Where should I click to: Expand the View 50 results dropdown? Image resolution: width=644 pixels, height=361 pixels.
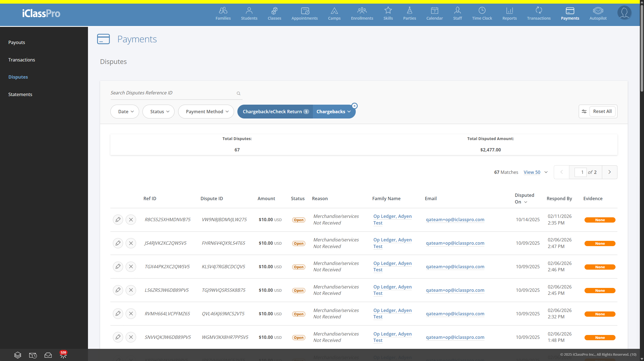tap(535, 172)
